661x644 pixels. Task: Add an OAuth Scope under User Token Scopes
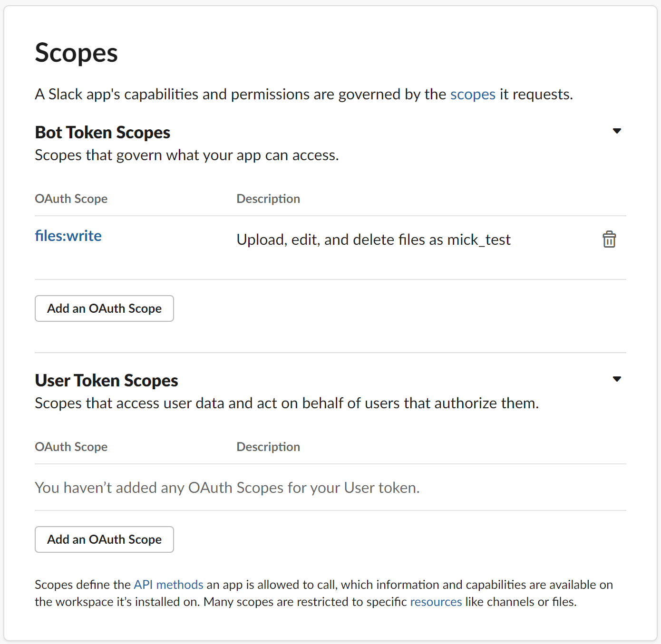(104, 539)
